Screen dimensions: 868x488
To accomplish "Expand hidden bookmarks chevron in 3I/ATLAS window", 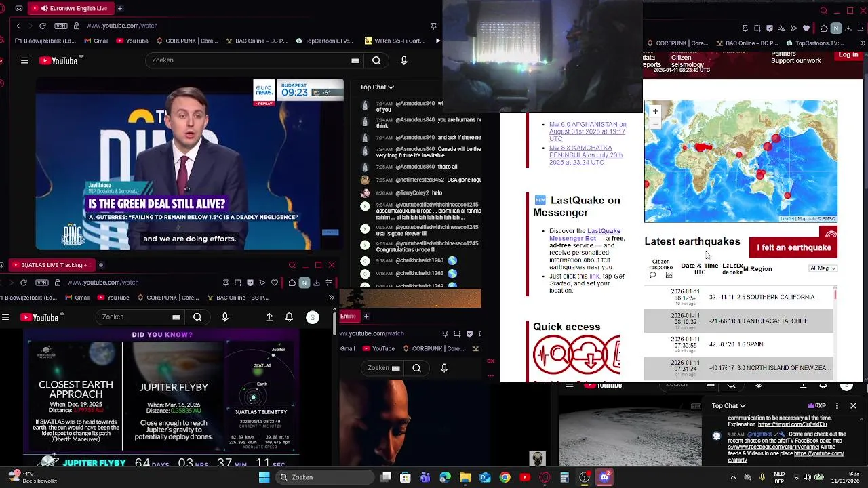I will click(331, 298).
